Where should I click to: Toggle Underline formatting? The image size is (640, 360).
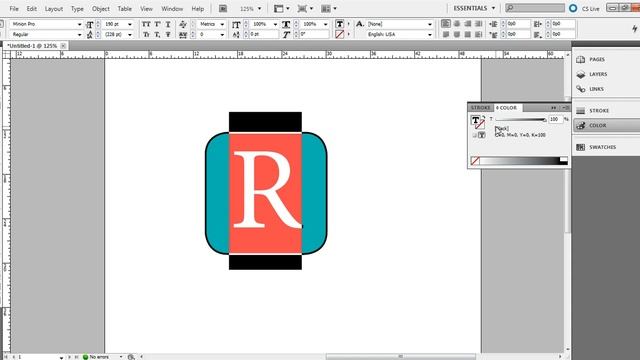coord(168,24)
